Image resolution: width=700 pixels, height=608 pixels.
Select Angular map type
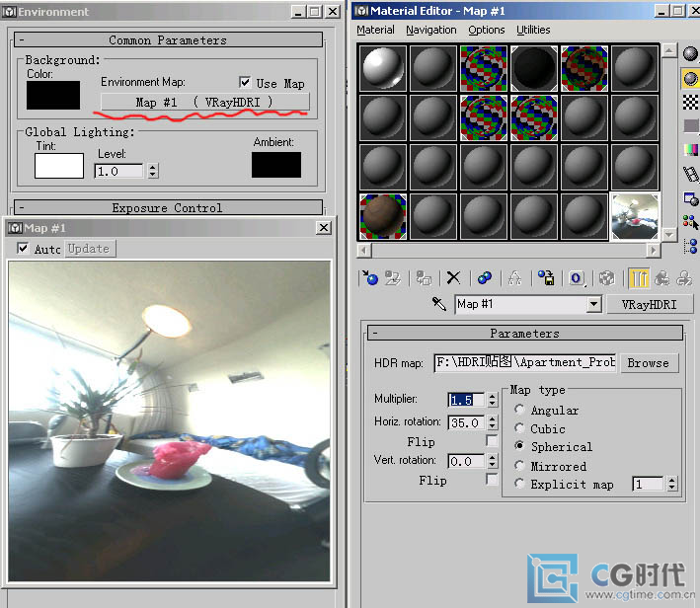click(519, 410)
